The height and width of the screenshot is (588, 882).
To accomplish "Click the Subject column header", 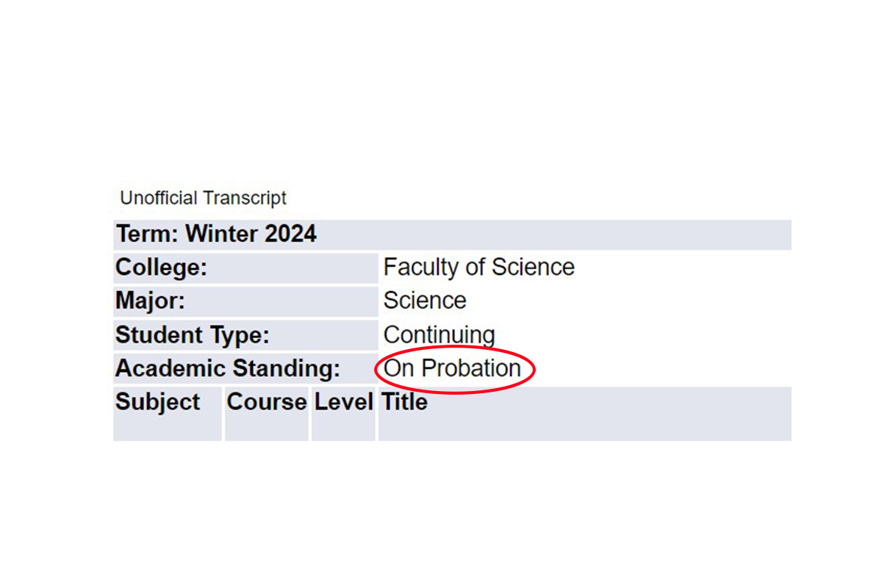I will pyautogui.click(x=157, y=402).
